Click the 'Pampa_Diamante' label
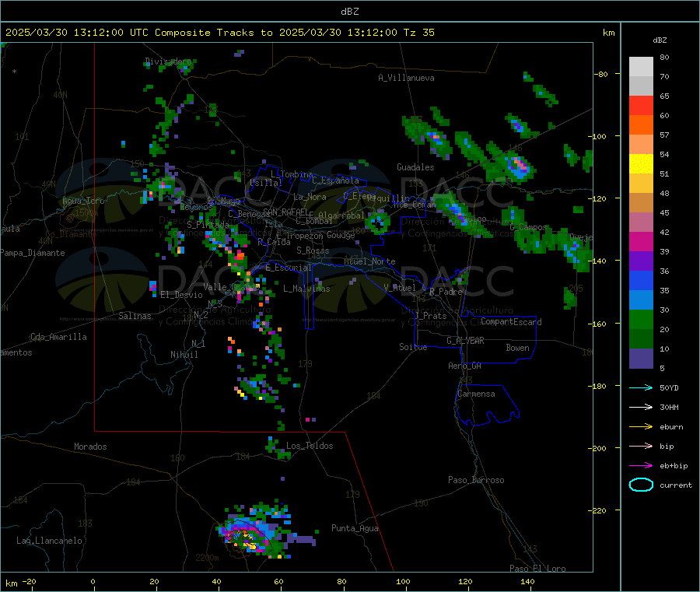 (32, 253)
